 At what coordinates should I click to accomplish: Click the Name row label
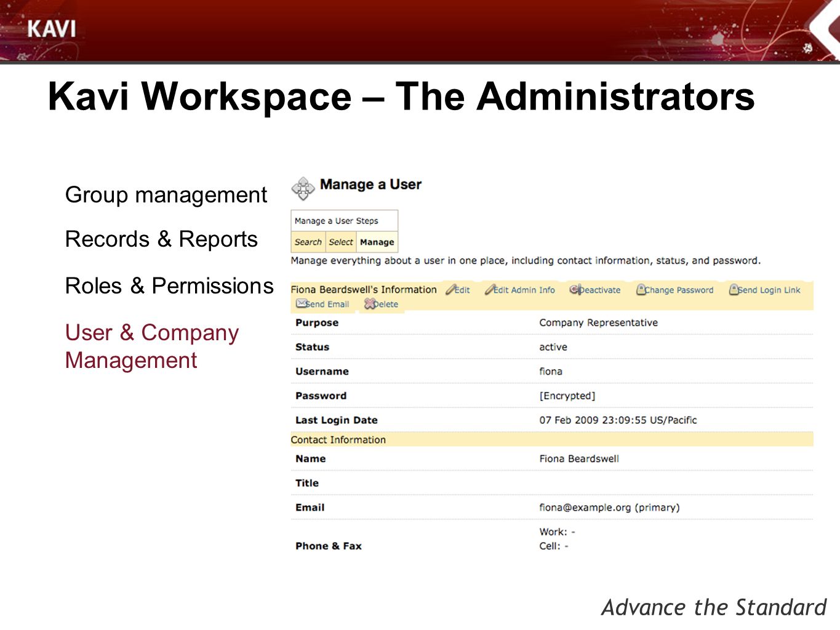coord(310,459)
